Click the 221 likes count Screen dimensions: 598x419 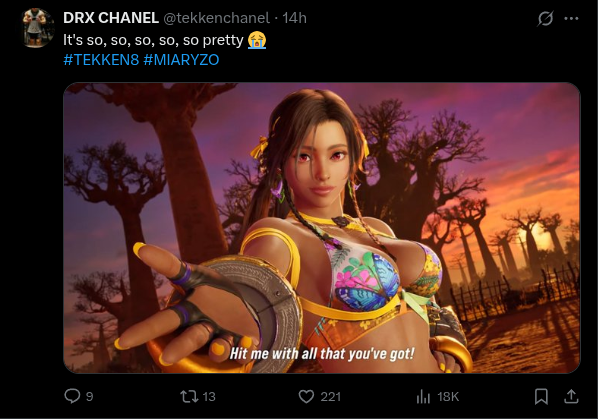coord(330,397)
